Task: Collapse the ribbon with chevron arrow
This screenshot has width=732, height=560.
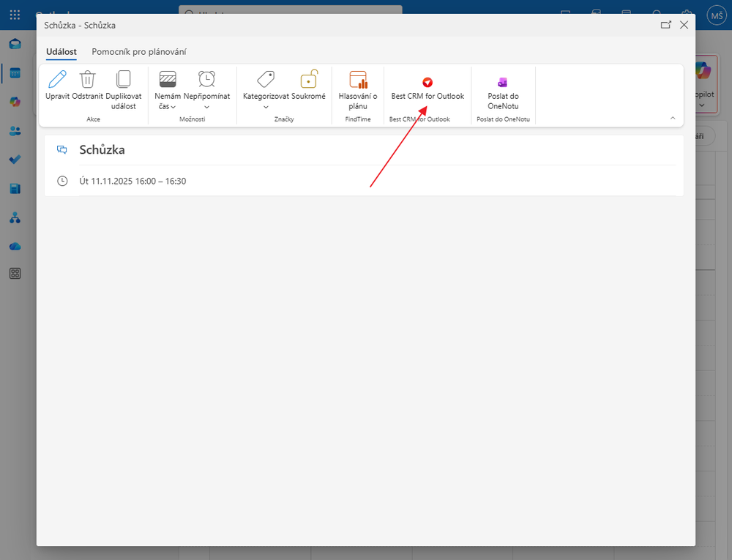Action: [x=672, y=118]
